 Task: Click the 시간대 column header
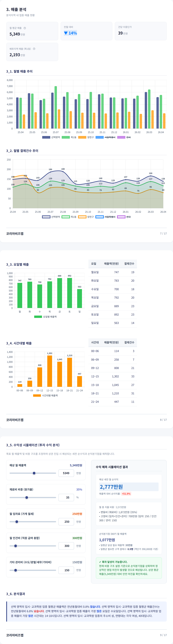click(x=95, y=342)
